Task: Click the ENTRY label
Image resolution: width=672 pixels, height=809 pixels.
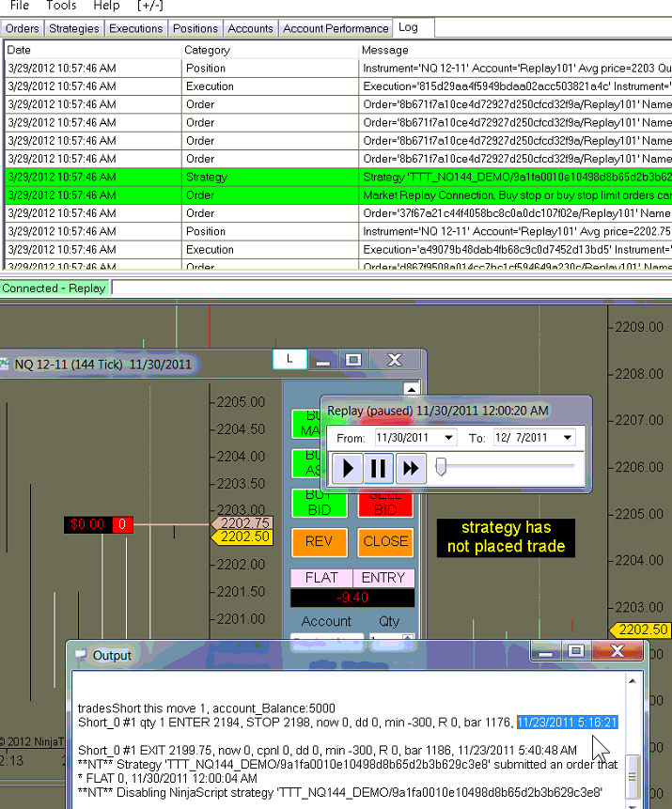Action: [x=383, y=577]
